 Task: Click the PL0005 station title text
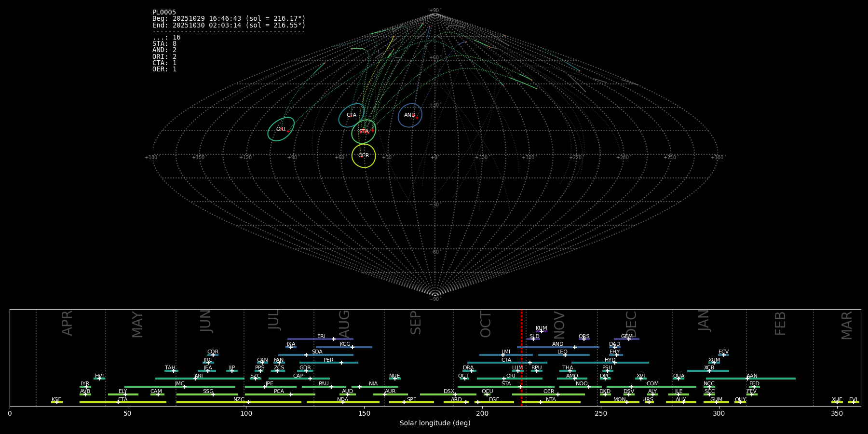tap(164, 13)
